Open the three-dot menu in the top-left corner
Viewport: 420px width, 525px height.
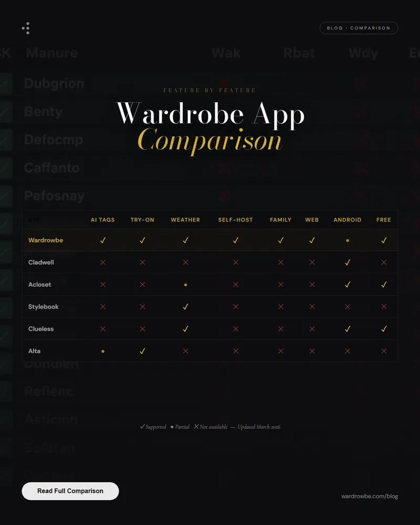tap(26, 28)
